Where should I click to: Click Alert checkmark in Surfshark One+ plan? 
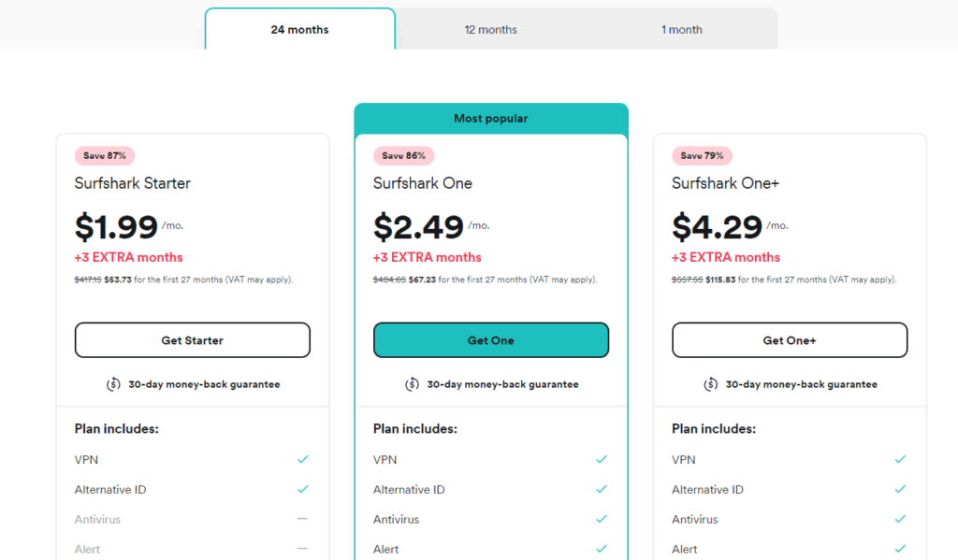[900, 549]
